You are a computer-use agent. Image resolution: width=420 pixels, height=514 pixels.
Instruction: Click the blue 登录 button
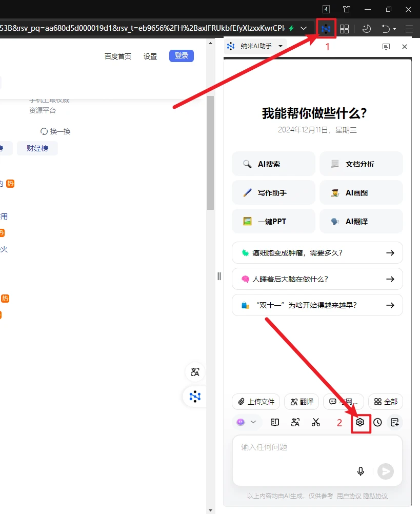(182, 56)
